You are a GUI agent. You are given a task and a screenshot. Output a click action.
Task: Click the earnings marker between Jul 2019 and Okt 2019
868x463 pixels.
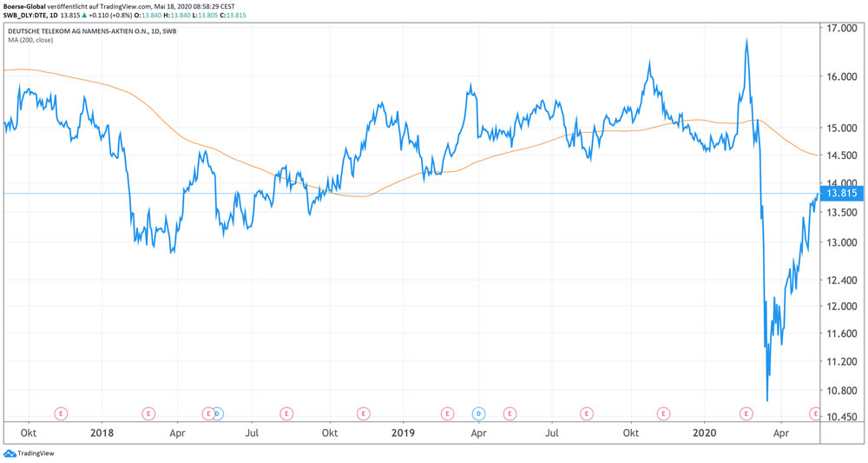click(586, 413)
